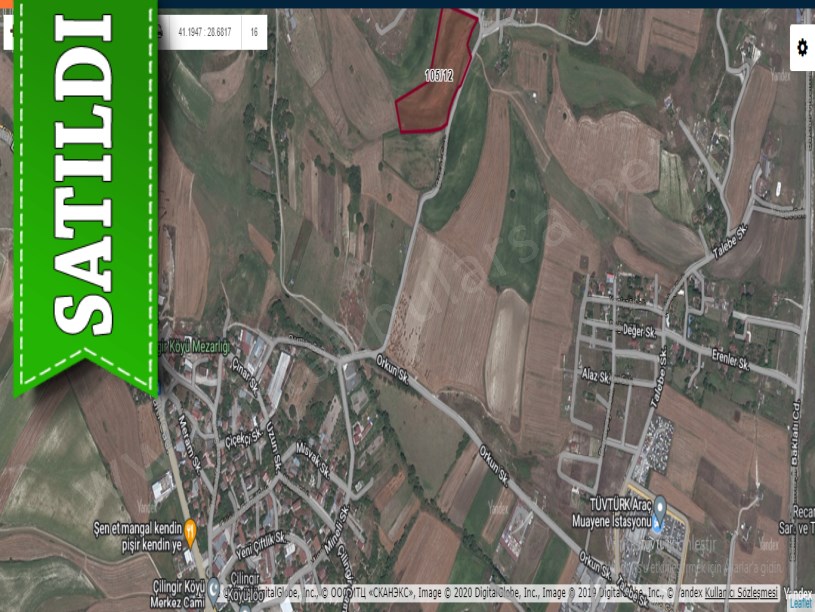Click the green SATILDI ribbon banner
The height and width of the screenshot is (612, 815).
tap(85, 190)
